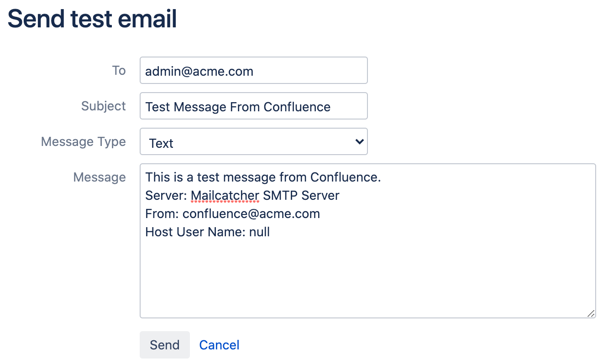
Task: Click "This is a test message" first line
Action: [263, 177]
